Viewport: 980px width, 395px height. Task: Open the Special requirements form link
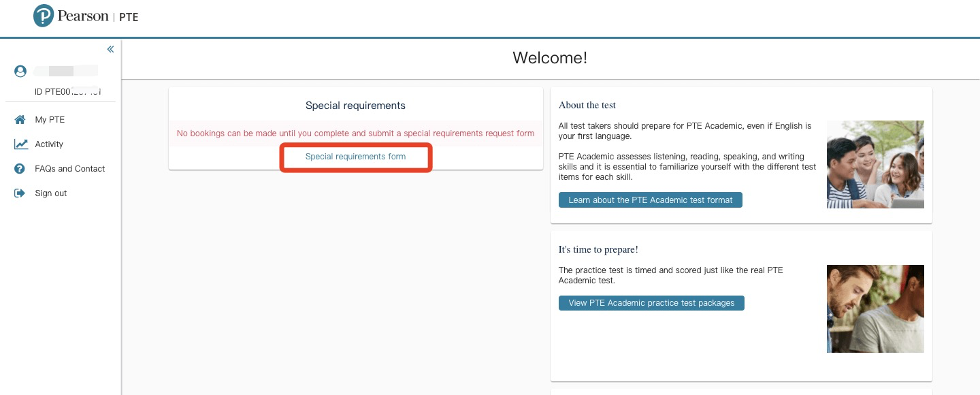point(355,157)
